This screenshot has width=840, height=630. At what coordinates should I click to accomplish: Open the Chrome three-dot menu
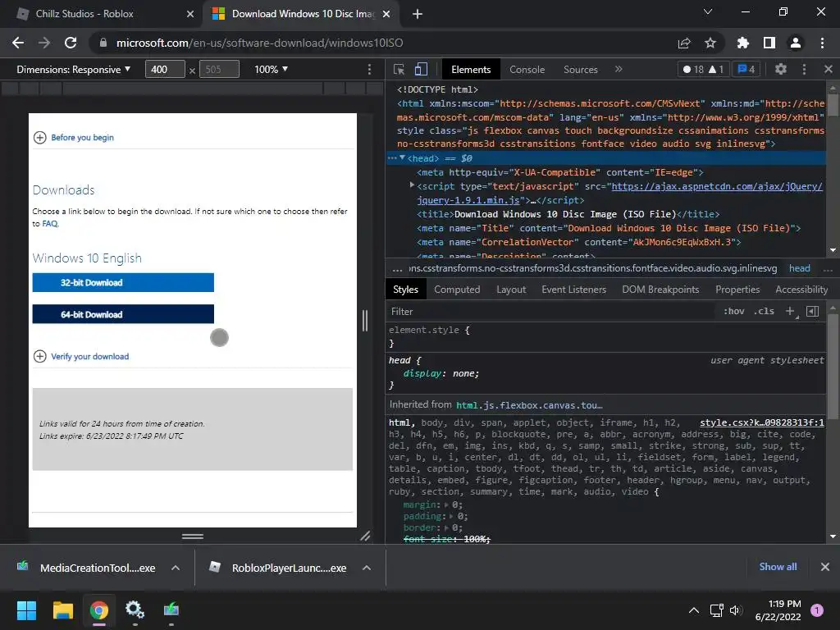click(822, 43)
